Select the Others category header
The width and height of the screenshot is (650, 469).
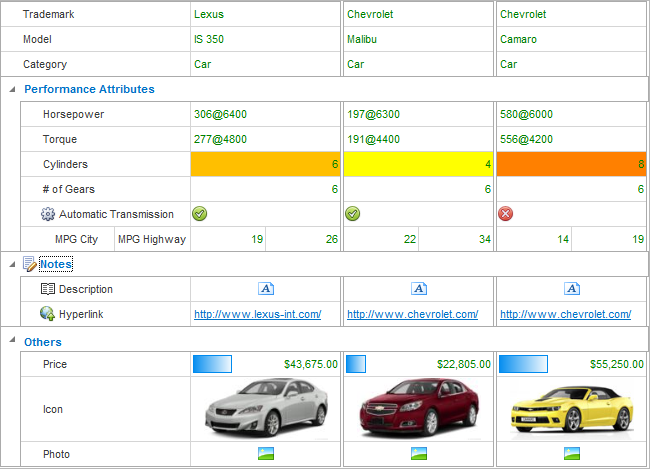pyautogui.click(x=43, y=342)
